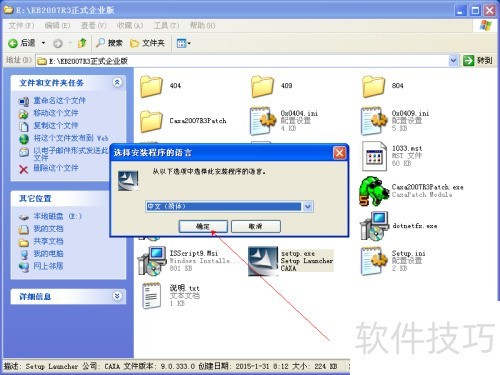The image size is (500, 375).
Task: Select the setup.exe CAXA launcher icon
Action: click(263, 261)
